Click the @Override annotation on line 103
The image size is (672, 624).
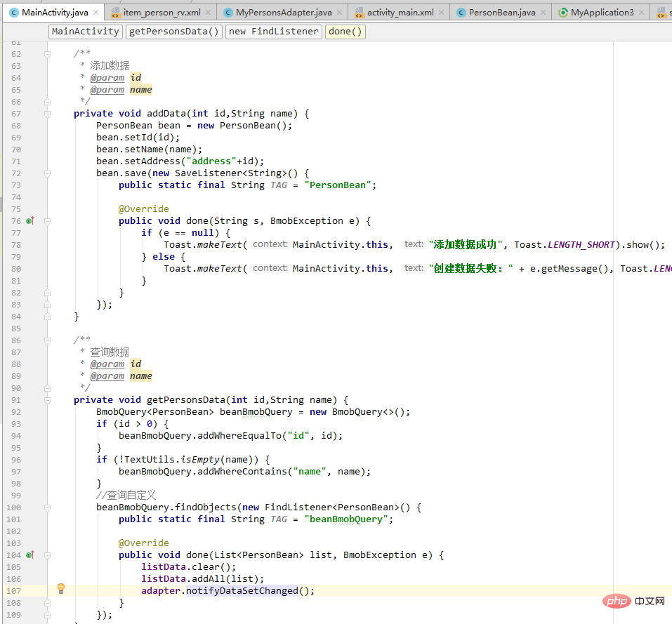pos(143,543)
